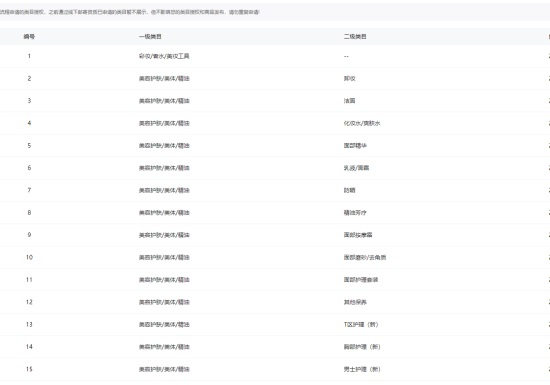Click row number 6 in 编号 column
This screenshot has width=550, height=385.
(29, 168)
